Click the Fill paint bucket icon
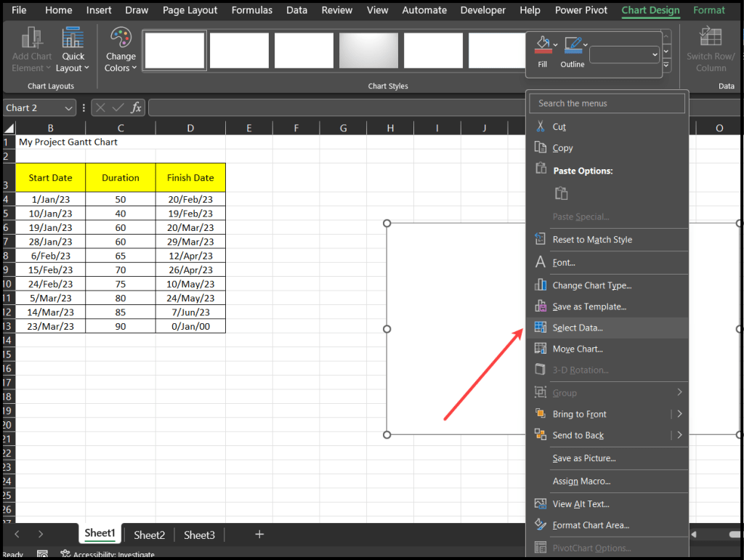This screenshot has width=744, height=560. pos(543,45)
